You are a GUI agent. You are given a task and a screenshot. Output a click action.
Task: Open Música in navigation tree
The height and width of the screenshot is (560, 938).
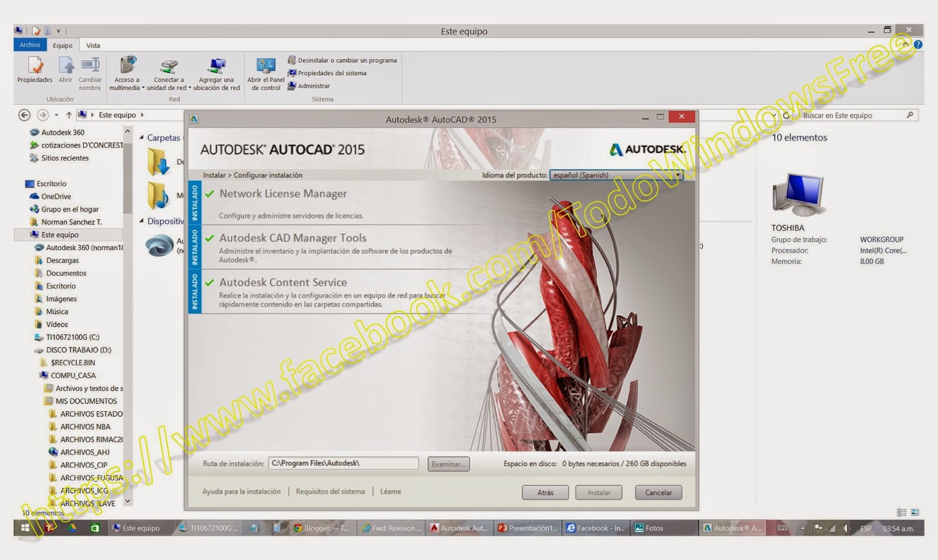(52, 312)
